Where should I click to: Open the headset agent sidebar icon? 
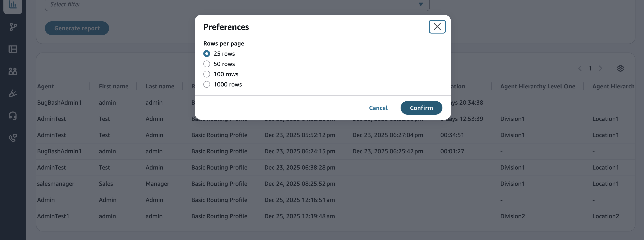click(x=13, y=116)
